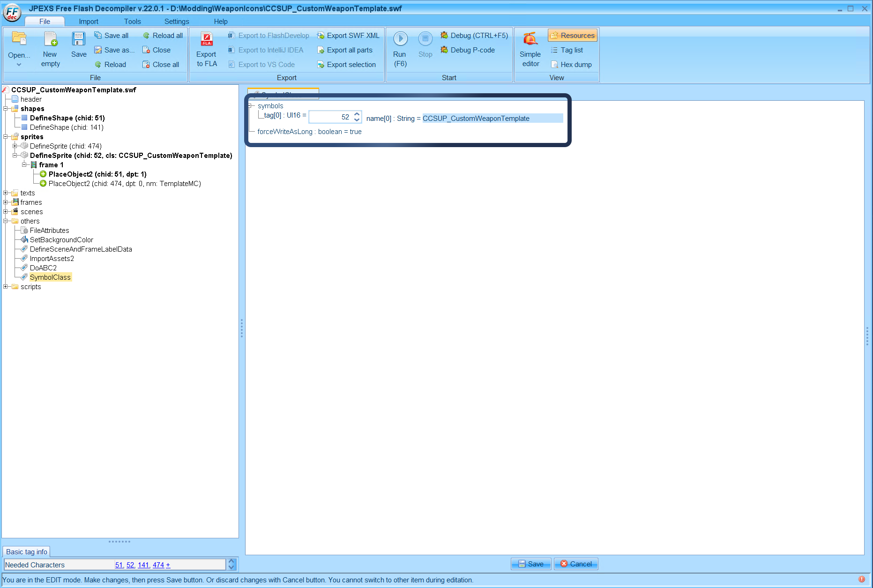Collapse the others folder node

click(x=5, y=221)
